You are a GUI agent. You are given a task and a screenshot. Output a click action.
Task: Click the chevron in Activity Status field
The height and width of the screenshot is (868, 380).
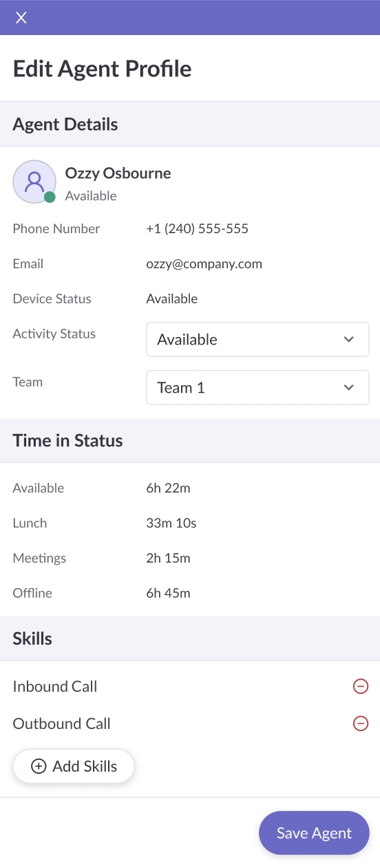point(348,339)
